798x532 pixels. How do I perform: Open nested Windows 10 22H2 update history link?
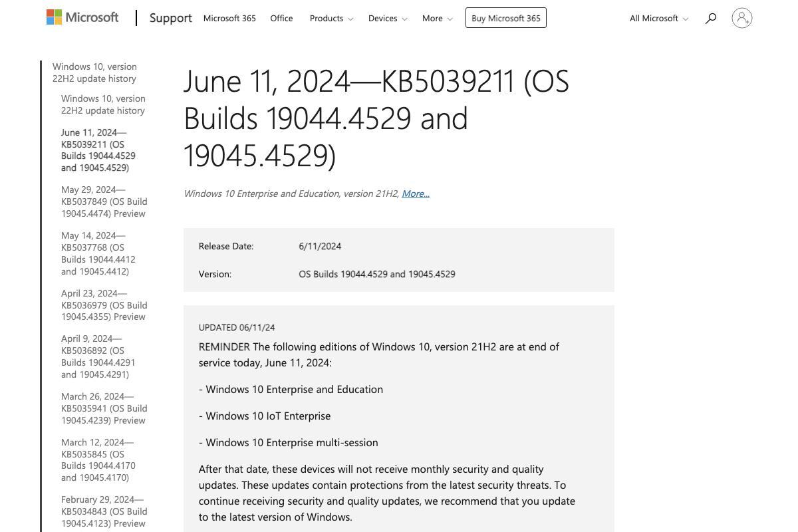103,104
